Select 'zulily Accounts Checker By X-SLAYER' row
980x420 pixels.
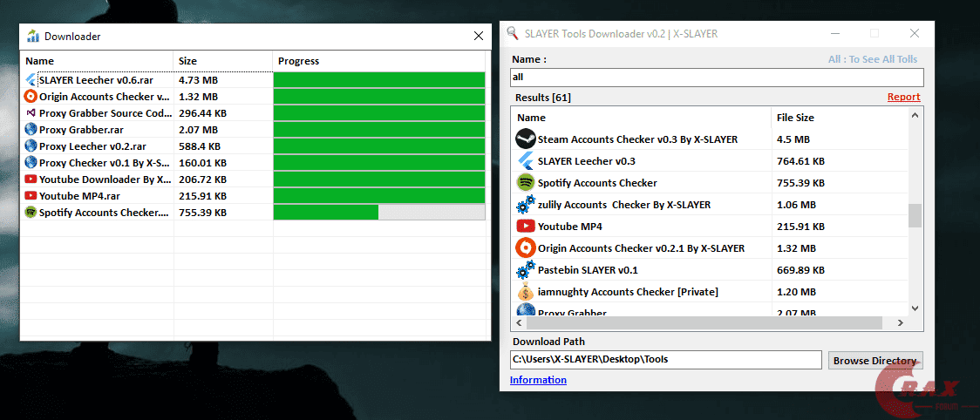(x=710, y=205)
